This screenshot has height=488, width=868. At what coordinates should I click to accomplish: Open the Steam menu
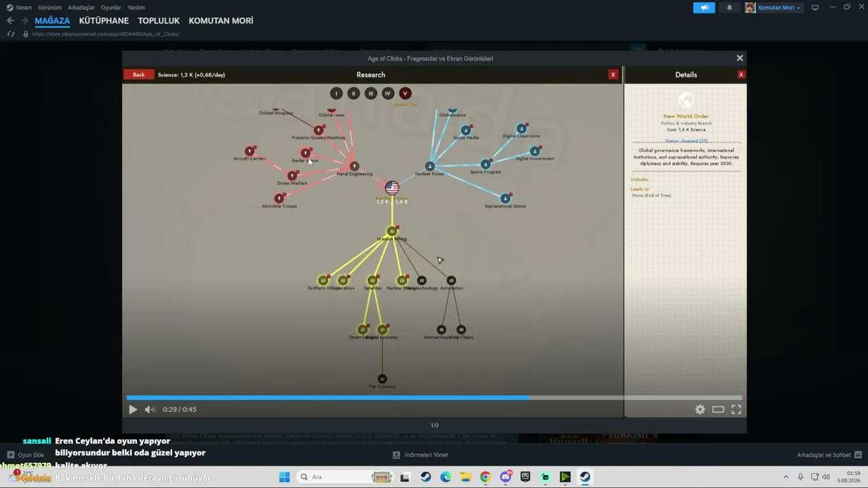coord(24,7)
